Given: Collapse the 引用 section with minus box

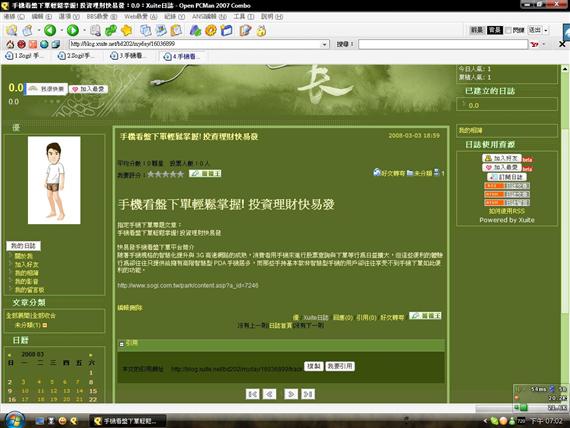Looking at the screenshot, I should [122, 344].
